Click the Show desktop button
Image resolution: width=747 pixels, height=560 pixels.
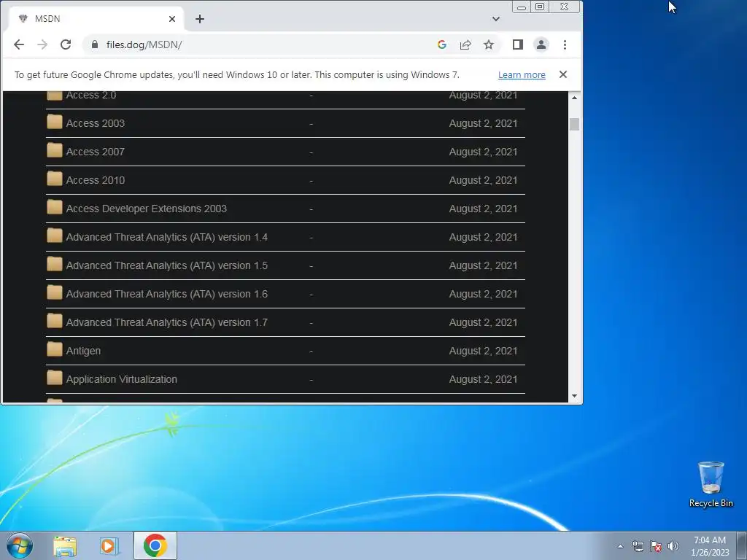742,545
